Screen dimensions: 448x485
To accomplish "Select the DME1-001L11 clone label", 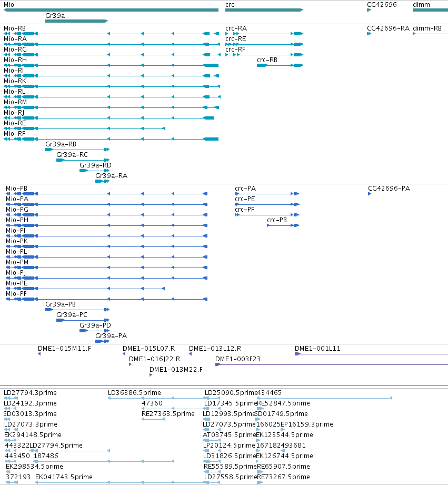I will [x=317, y=349].
